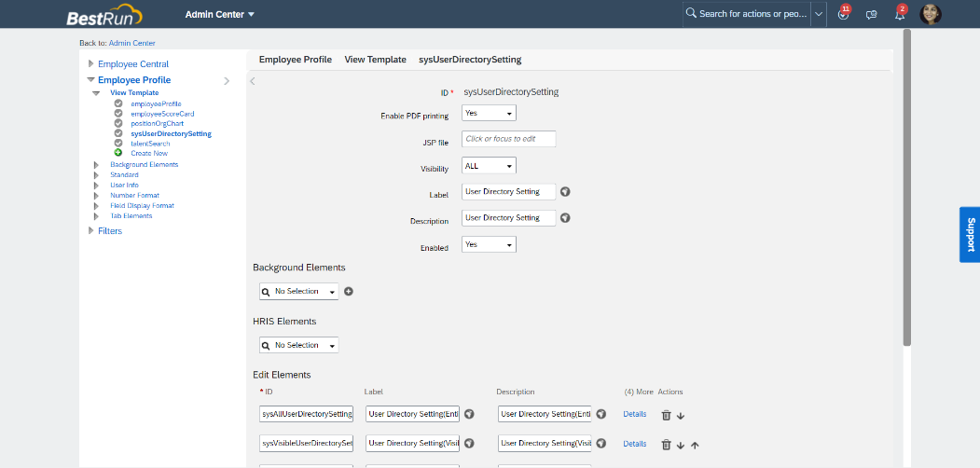Open the to-do icon with 11 badge
This screenshot has height=468, width=980.
(x=844, y=14)
